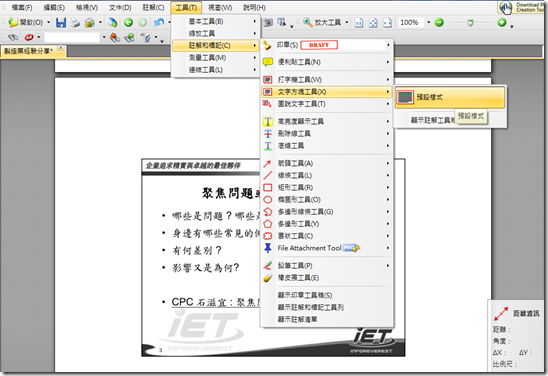Open the 編輯(E) menu
The image size is (548, 376).
[54, 7]
